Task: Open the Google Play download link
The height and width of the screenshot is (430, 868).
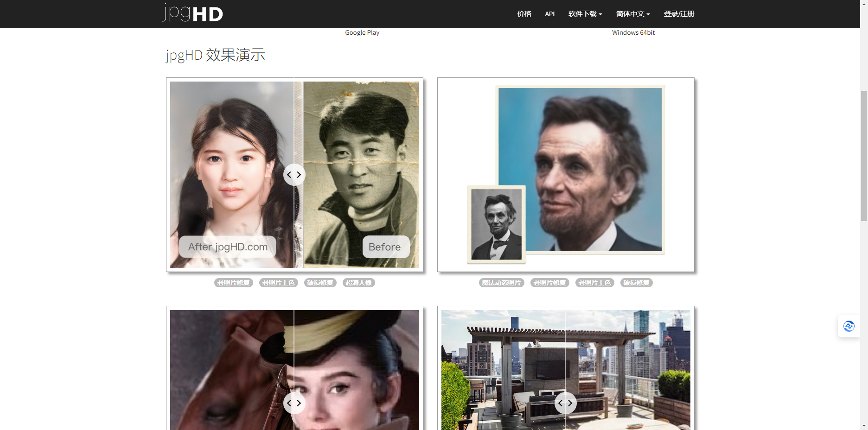Action: 362,32
